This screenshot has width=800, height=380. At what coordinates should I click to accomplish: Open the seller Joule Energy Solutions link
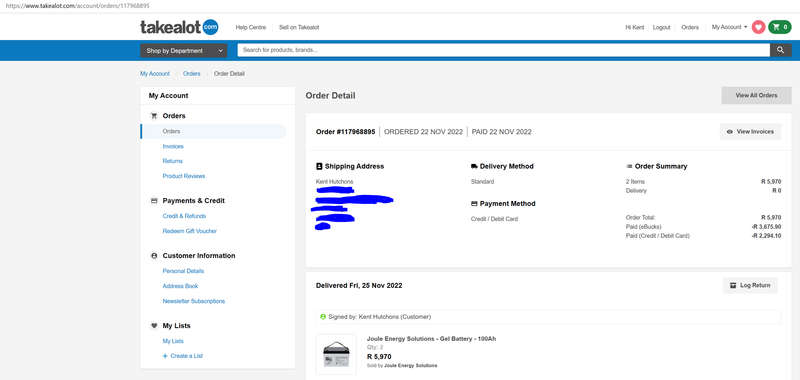410,366
